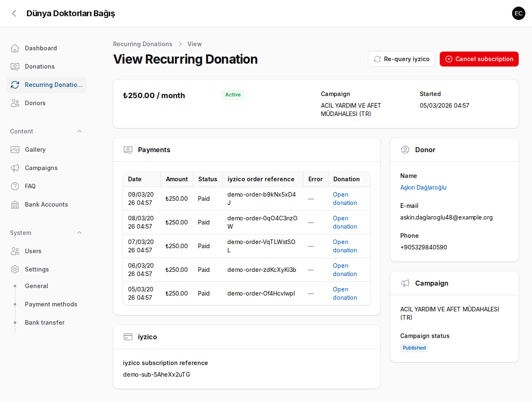
Task: Open Bank transfer settings sub-item
Action: [x=47, y=323]
